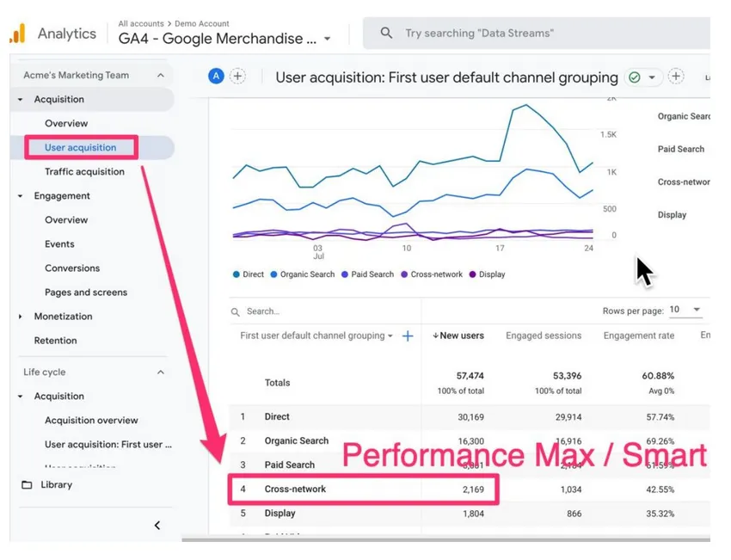Click the green check status icon beside title
The height and width of the screenshot is (560, 731).
point(635,77)
